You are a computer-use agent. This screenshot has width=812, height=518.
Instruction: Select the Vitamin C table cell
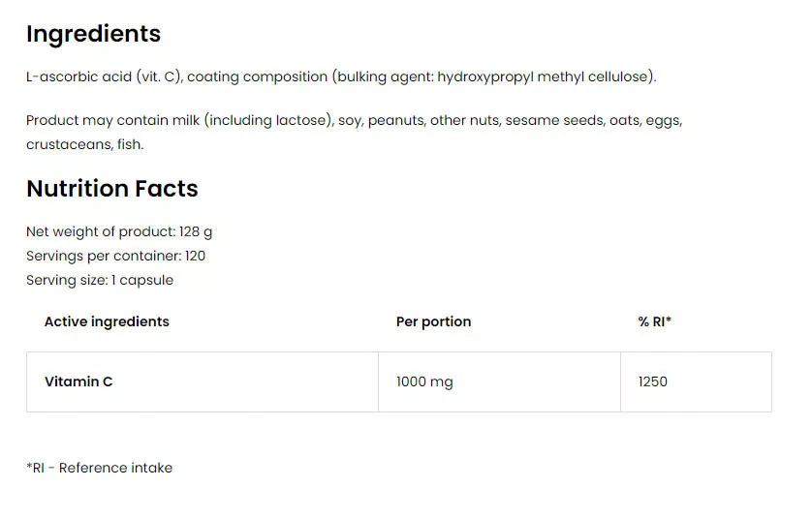click(203, 381)
